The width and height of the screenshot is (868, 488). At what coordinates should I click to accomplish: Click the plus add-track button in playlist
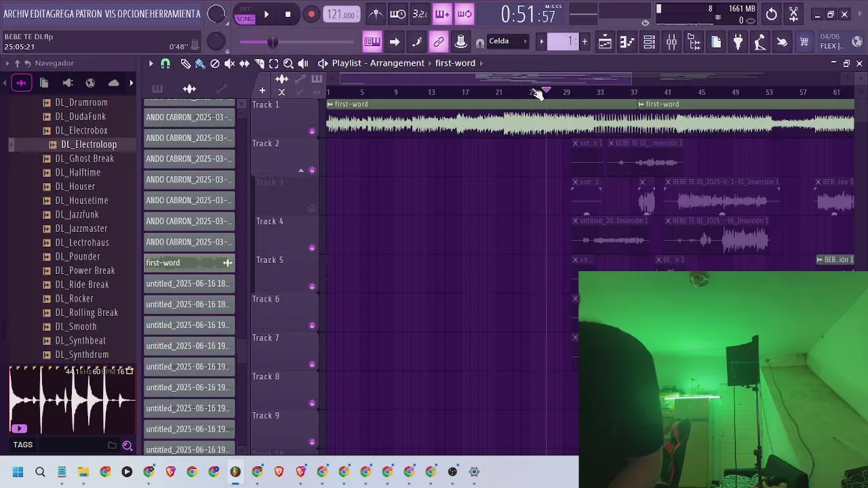pos(262,91)
